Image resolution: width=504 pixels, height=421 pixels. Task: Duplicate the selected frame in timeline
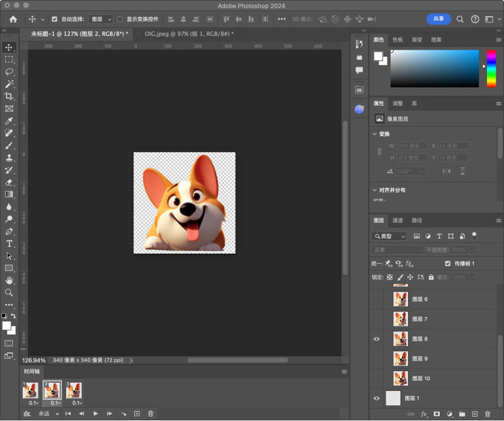tap(137, 413)
